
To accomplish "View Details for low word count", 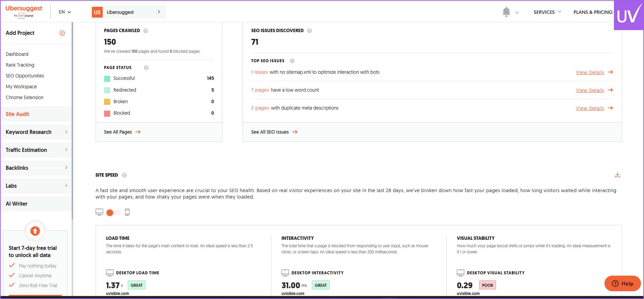I will [x=590, y=90].
